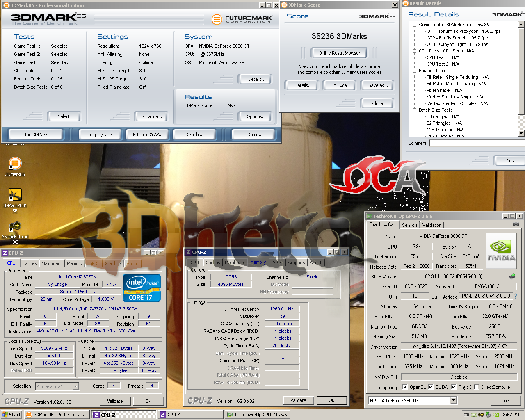Open the GeForce 9600 GT card dropdown
The image size is (525, 420).
click(454, 400)
